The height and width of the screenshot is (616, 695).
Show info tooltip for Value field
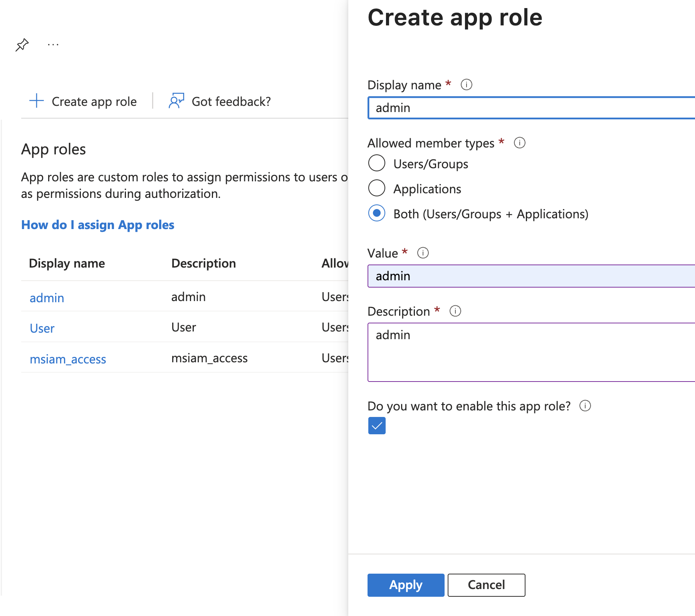(x=423, y=253)
